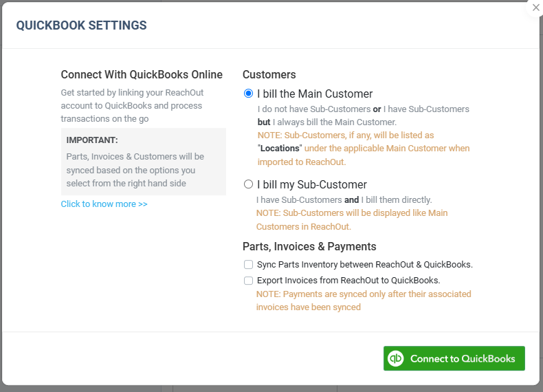The width and height of the screenshot is (543, 392).
Task: Tick the Export Invoices to QuickBooks checkbox
Action: [248, 281]
